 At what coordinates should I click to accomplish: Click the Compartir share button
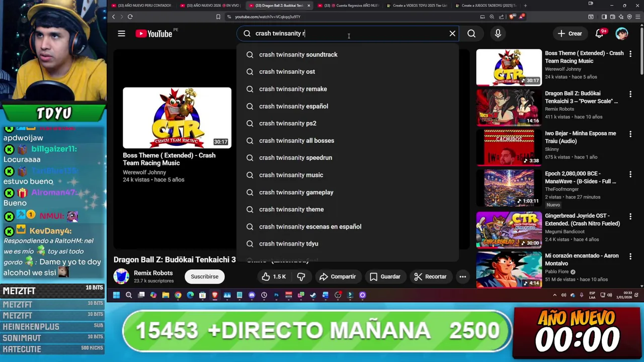(338, 277)
